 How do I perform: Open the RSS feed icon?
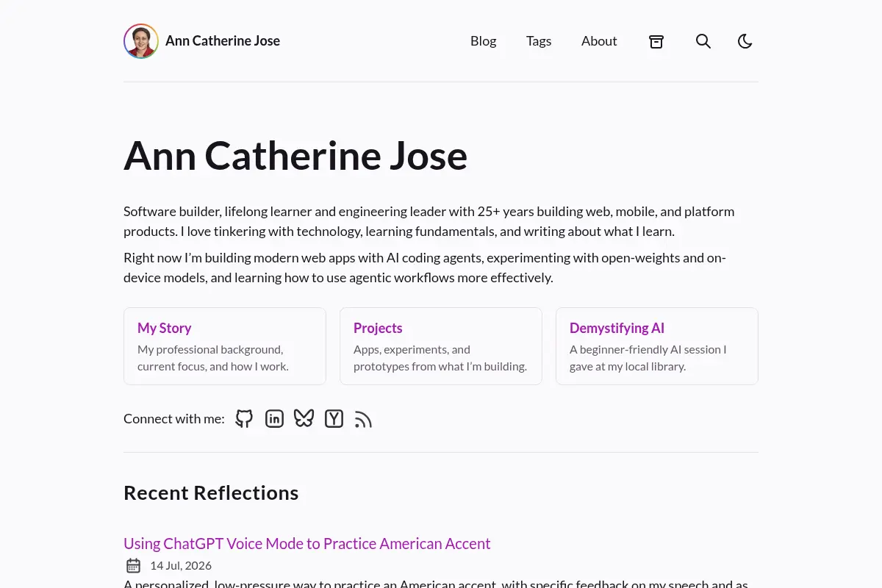[x=364, y=419]
